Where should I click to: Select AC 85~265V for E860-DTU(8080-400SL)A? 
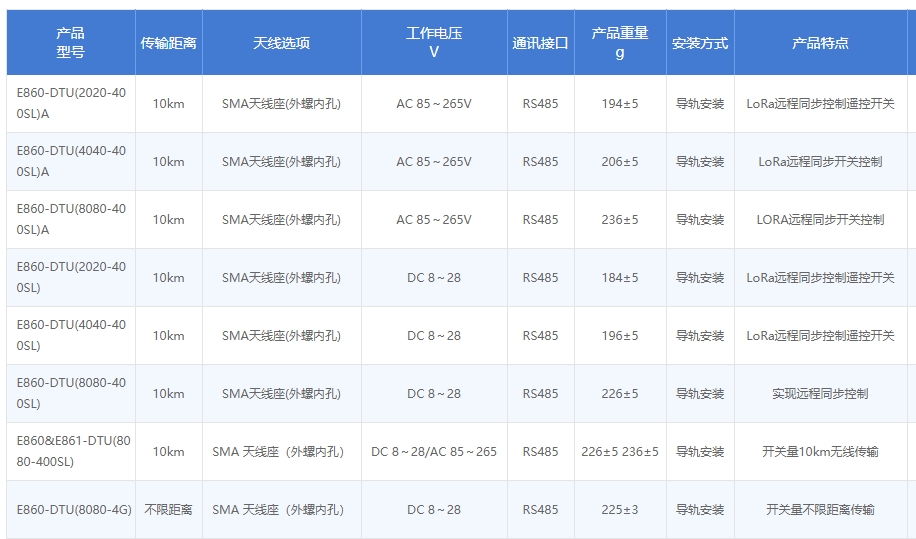click(434, 220)
